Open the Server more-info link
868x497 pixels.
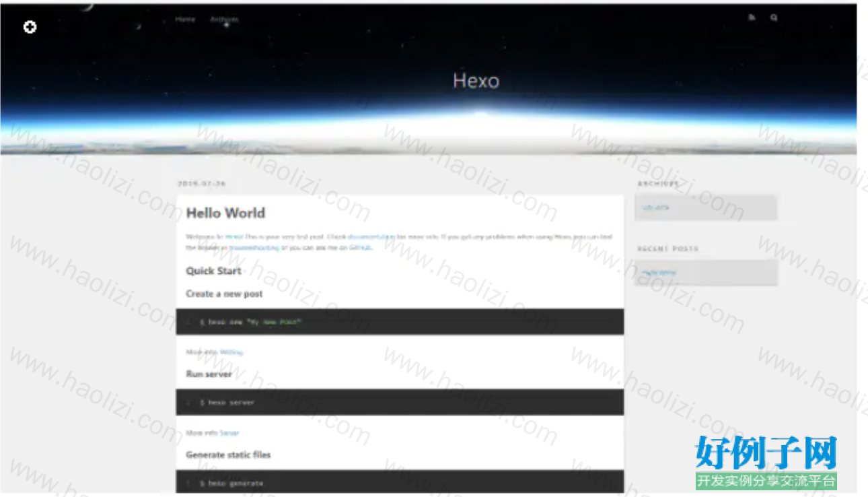tap(229, 433)
